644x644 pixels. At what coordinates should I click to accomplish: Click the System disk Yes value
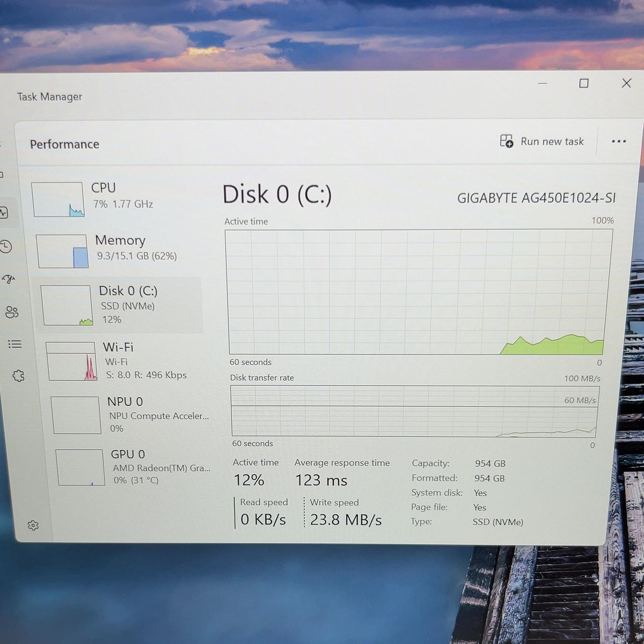(x=480, y=493)
